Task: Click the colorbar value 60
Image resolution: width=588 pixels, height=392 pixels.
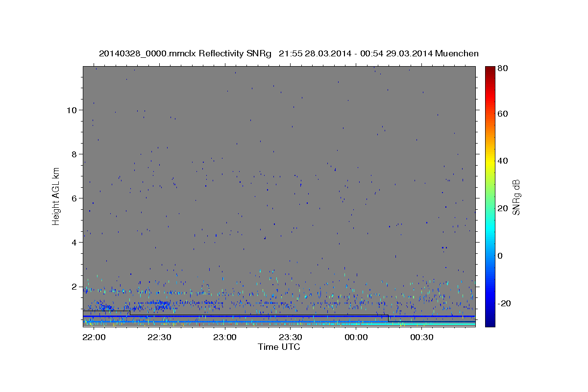Action: 502,114
